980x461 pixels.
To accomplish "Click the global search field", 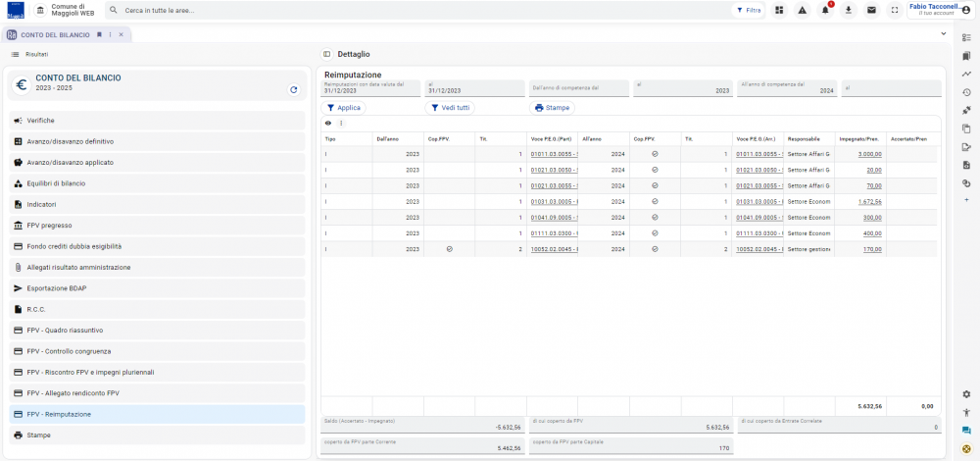I will point(416,10).
